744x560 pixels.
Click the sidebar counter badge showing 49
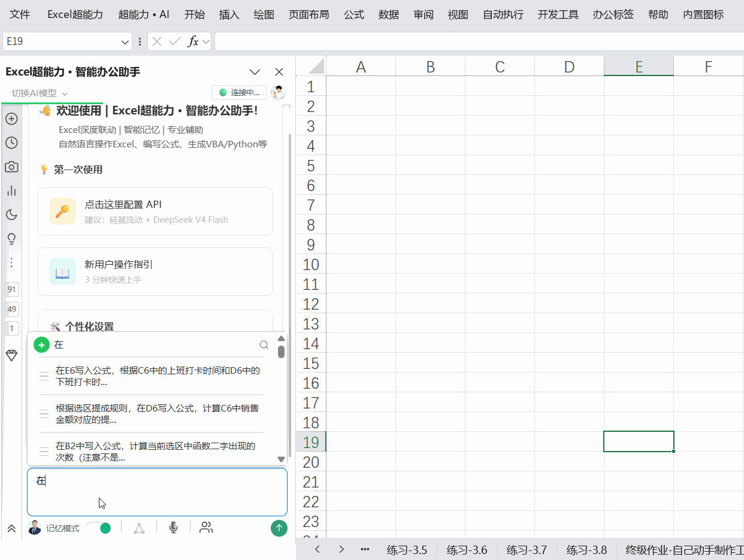(x=11, y=309)
